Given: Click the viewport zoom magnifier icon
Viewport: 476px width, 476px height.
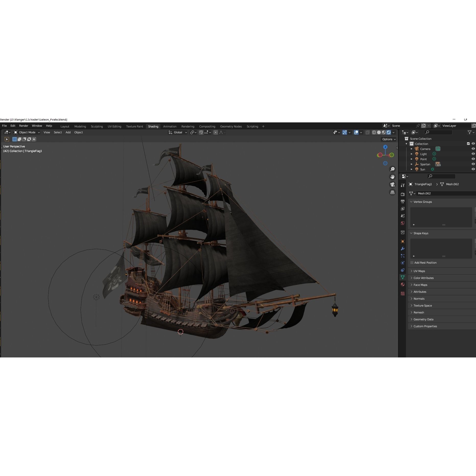Looking at the screenshot, I should point(393,169).
